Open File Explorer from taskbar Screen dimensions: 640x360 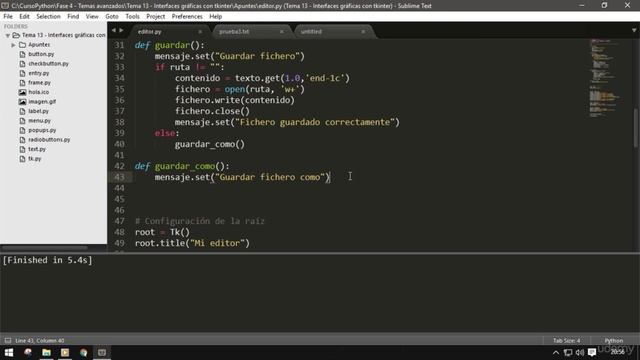coord(46,352)
